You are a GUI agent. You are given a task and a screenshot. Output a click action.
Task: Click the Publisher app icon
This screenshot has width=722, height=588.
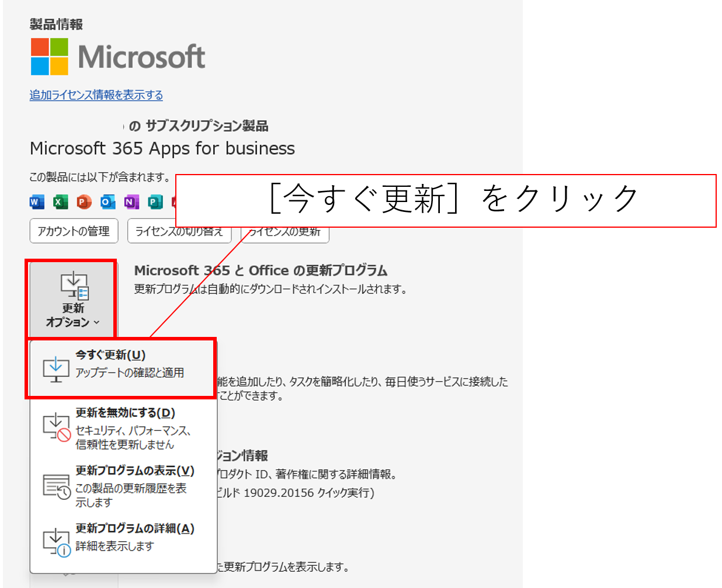click(155, 202)
